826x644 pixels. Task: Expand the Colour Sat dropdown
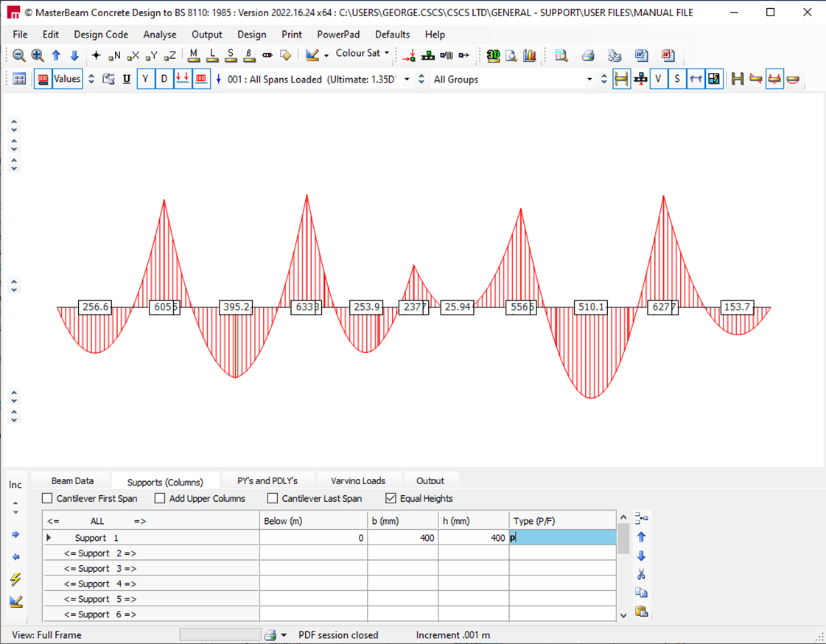[x=387, y=54]
